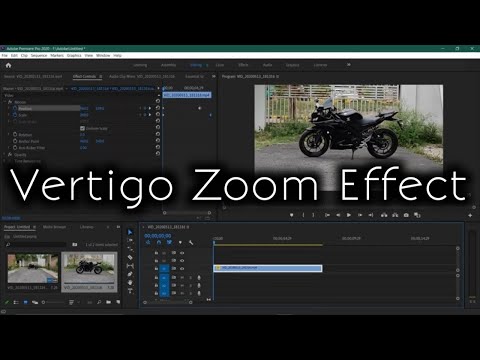
Task: Go to In point in Program monitor
Action: tap(327, 215)
